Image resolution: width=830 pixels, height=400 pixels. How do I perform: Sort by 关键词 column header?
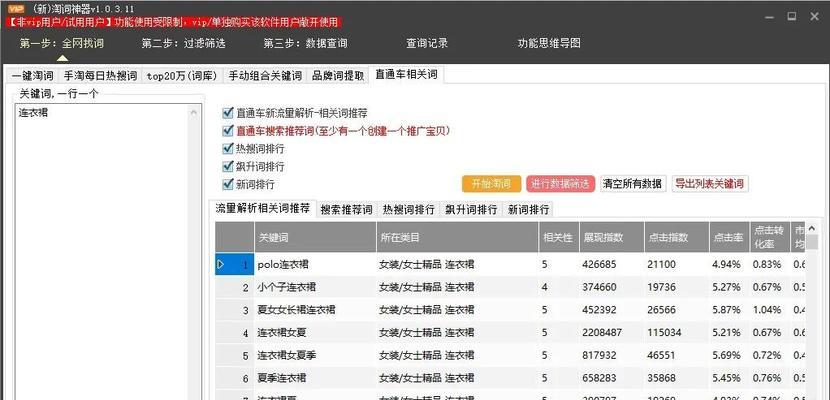[315, 237]
